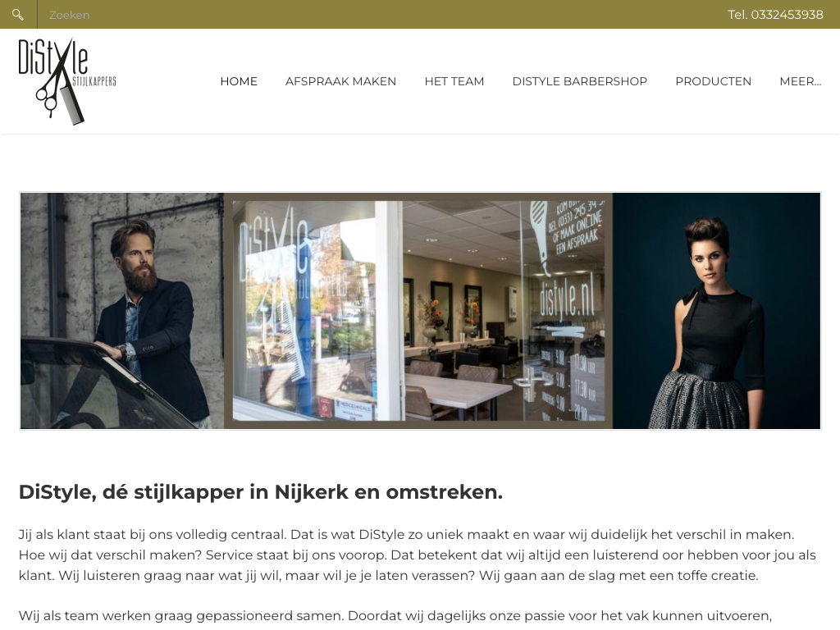Screen dimensions: 840x630
Task: Click the heading DiStyle, dé stijlkapper in Nijkerk
Action: pyautogui.click(x=261, y=492)
